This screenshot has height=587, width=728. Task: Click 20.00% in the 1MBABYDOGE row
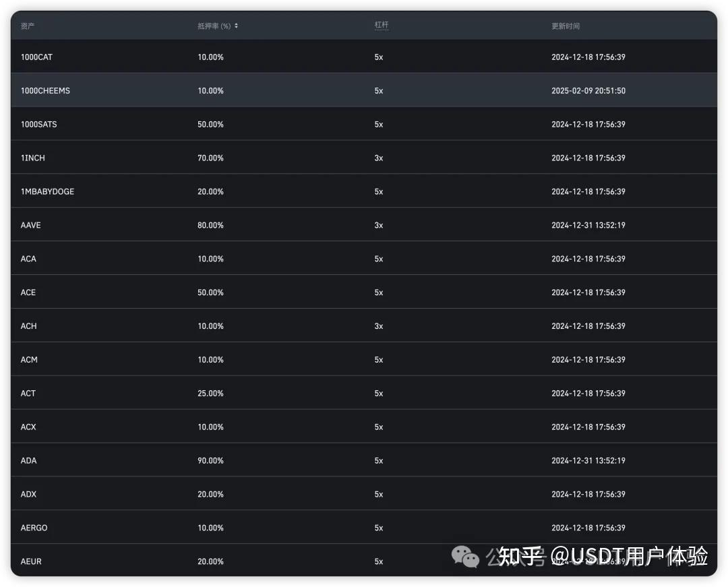[211, 191]
